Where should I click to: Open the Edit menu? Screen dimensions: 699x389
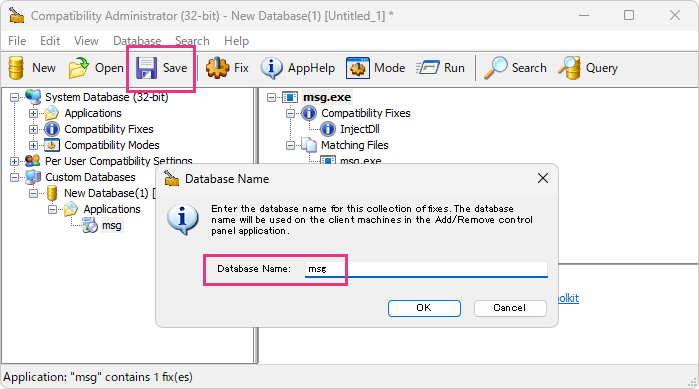point(50,41)
